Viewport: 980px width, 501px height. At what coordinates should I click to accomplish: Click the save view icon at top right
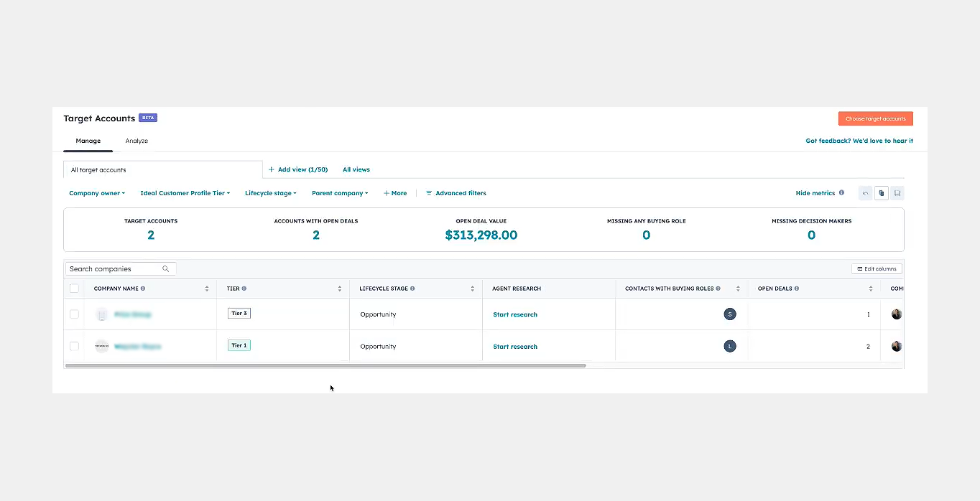click(897, 192)
